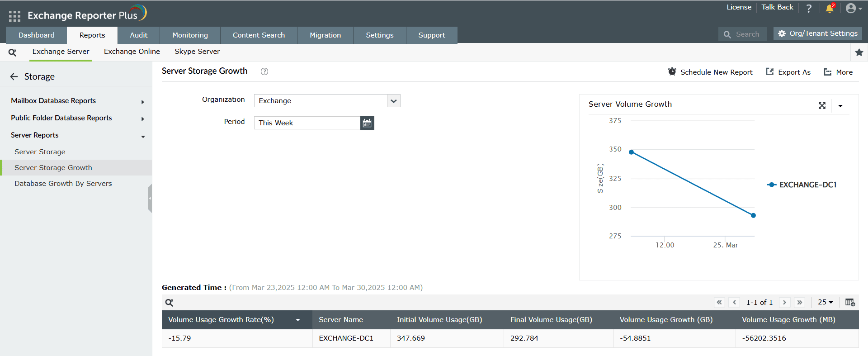Open the Content Search tab
868x356 pixels.
pos(259,35)
